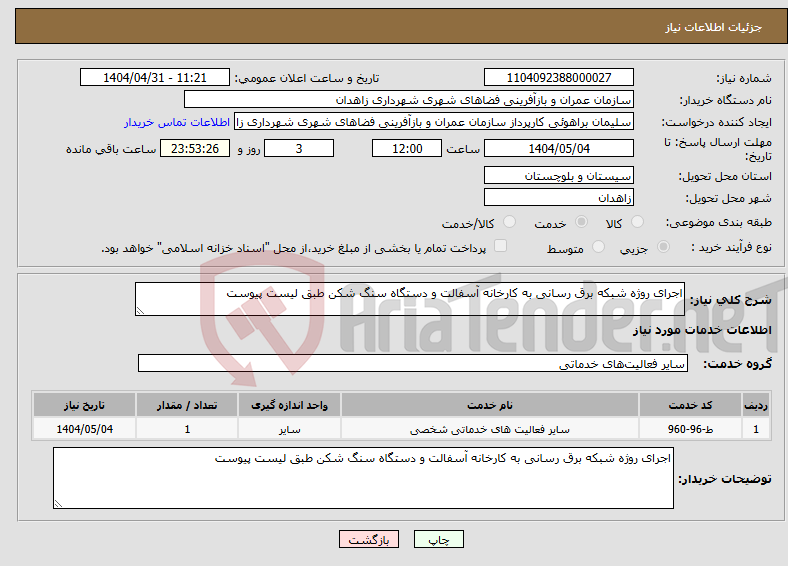Click the بازگشت (back) button
788x566 pixels.
click(x=369, y=539)
